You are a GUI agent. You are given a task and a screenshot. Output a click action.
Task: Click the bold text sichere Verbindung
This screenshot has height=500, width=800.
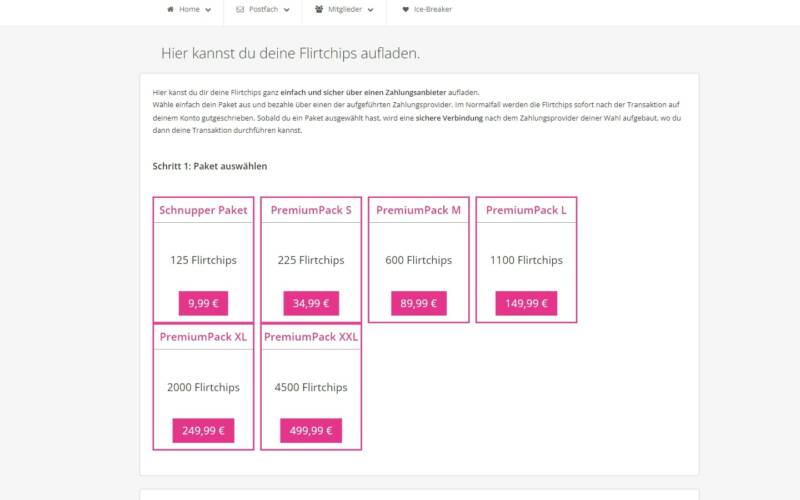point(449,118)
